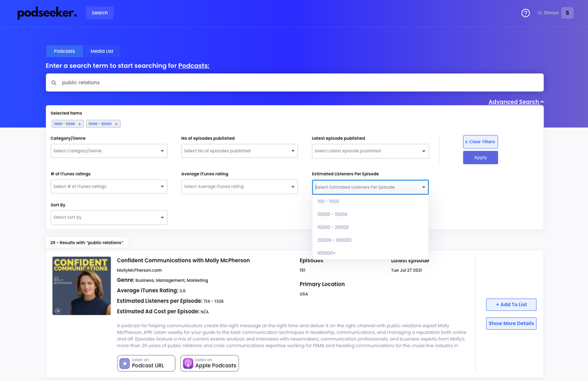Remove the "1000 - 5000" filter chip
588x381 pixels.
[x=80, y=124]
